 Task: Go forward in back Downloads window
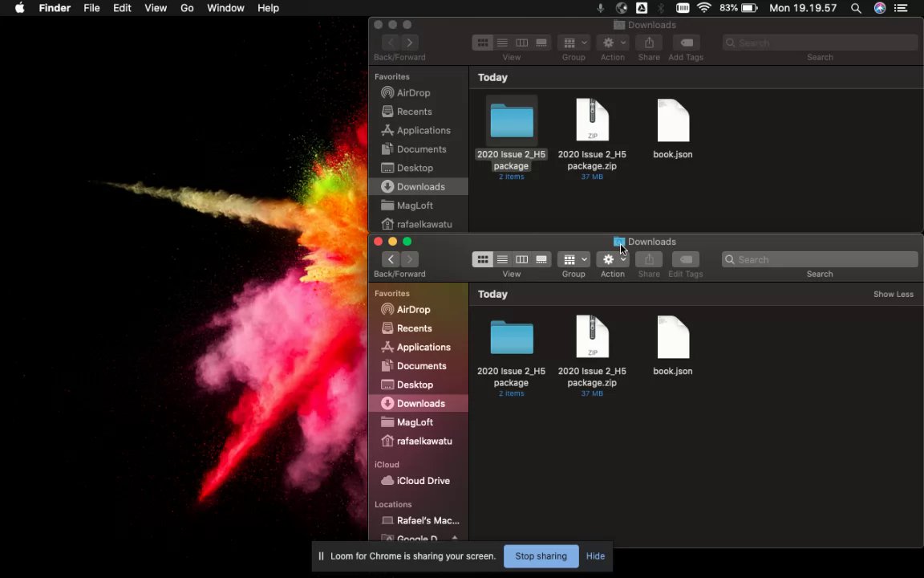tap(410, 43)
